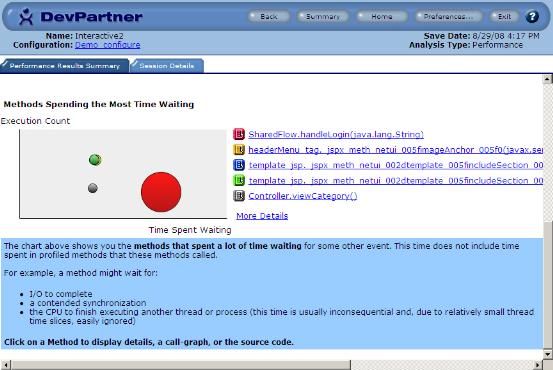Click the Back button
Viewport: 553px width, 370px height.
point(269,17)
